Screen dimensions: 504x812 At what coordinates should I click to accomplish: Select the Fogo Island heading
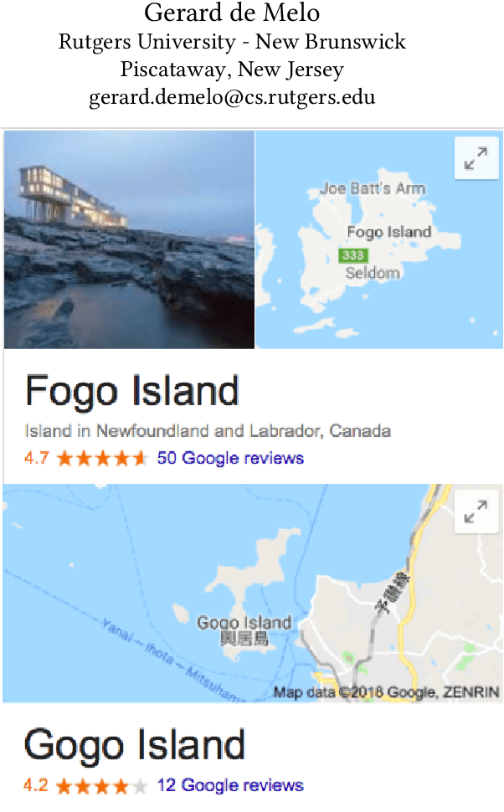tap(132, 392)
